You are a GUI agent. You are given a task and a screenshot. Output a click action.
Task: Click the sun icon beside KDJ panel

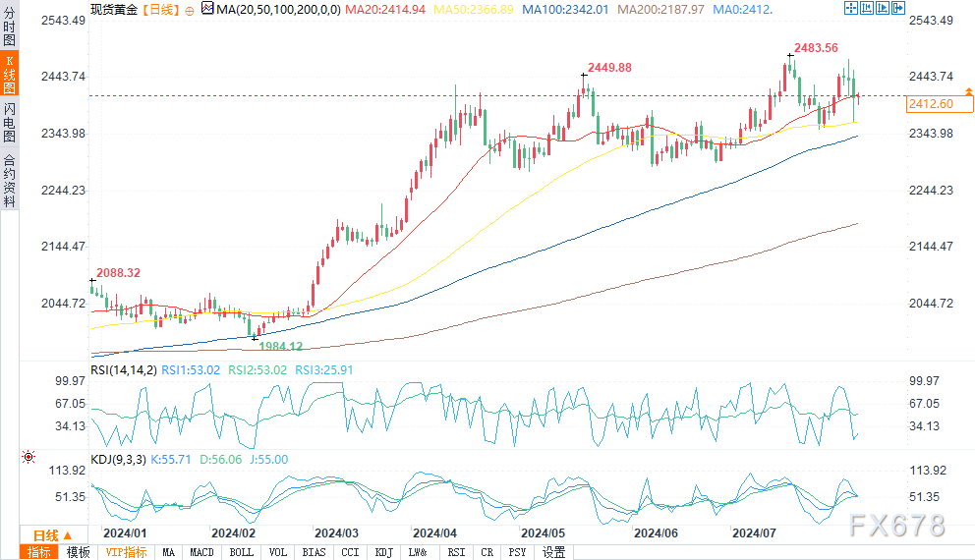(29, 457)
